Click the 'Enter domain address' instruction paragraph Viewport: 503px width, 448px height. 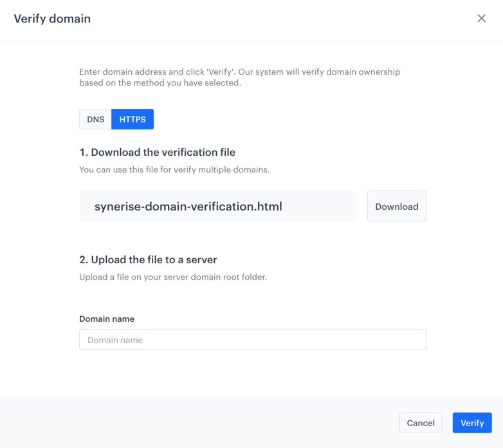240,77
